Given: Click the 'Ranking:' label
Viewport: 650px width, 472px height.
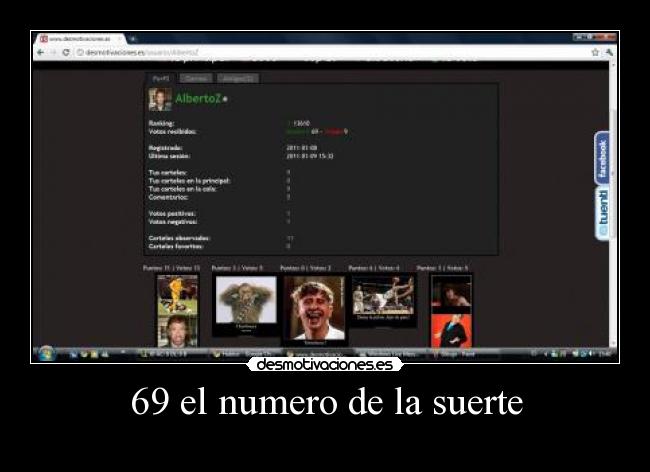Looking at the screenshot, I should click(161, 123).
